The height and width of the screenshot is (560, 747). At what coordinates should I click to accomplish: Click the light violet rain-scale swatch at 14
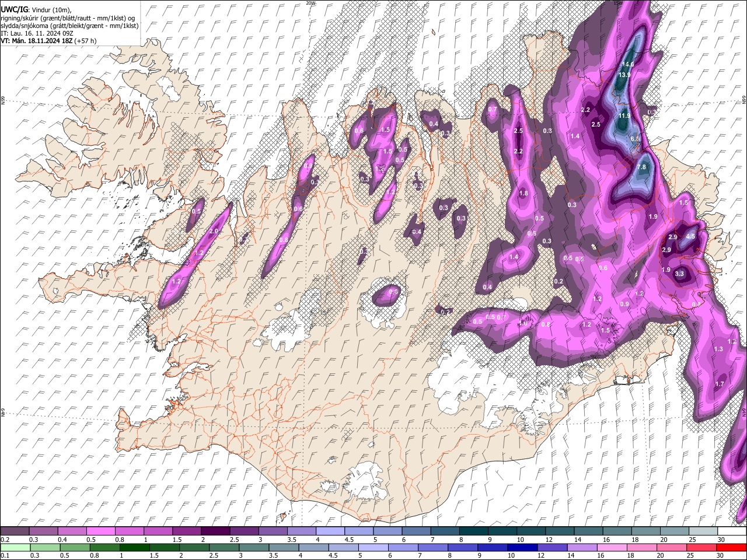(x=582, y=547)
